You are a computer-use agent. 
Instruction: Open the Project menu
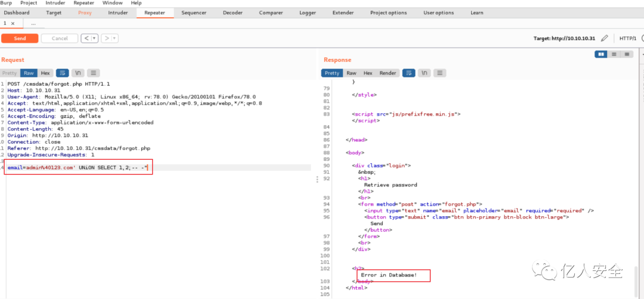[29, 3]
